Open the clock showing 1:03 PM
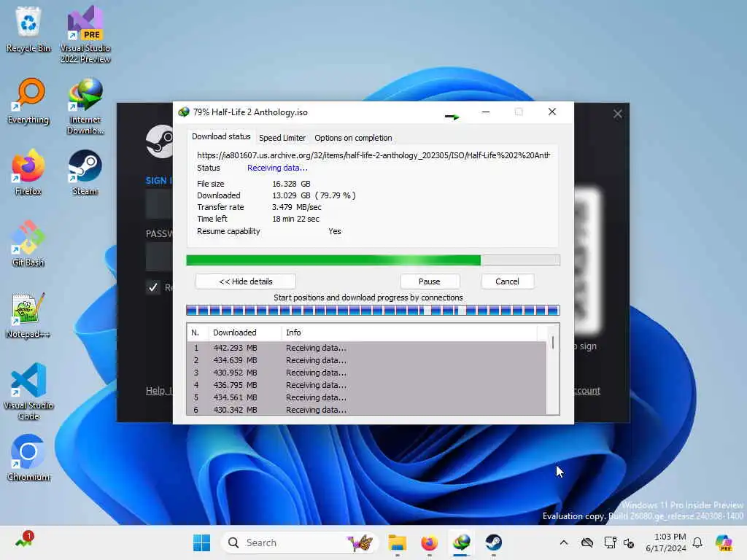Image resolution: width=747 pixels, height=560 pixels. [x=666, y=542]
